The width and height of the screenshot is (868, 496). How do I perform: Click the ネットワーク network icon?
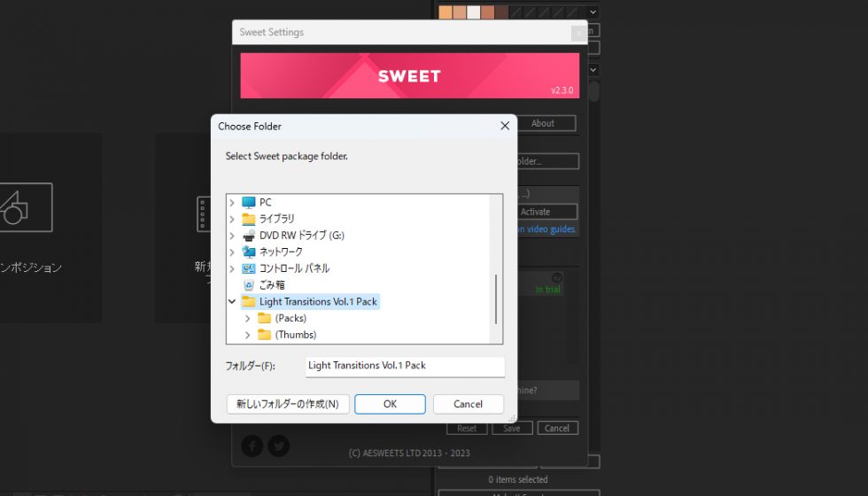249,252
